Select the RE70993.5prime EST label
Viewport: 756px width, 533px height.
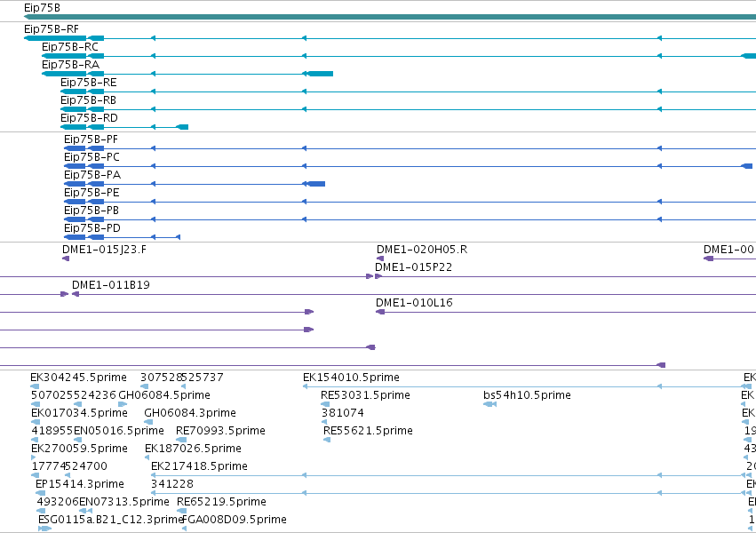click(220, 432)
